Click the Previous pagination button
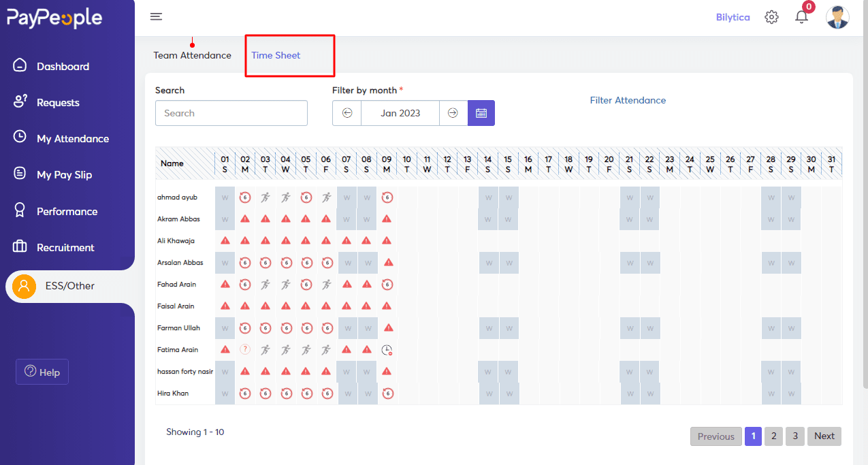Image resolution: width=868 pixels, height=465 pixels. click(716, 436)
